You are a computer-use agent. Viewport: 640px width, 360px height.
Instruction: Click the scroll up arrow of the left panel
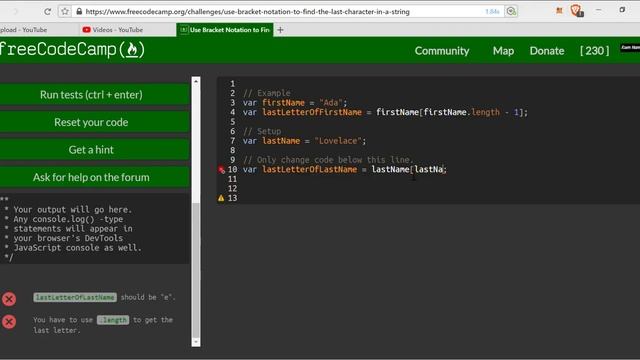[196, 81]
